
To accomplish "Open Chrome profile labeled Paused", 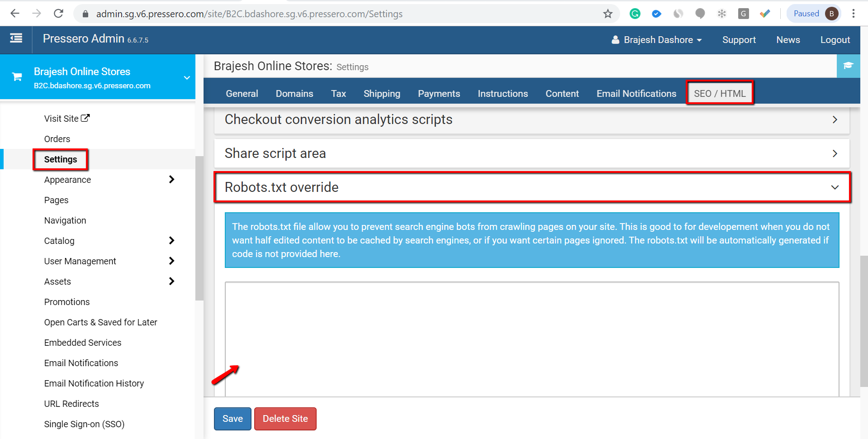I will 814,14.
